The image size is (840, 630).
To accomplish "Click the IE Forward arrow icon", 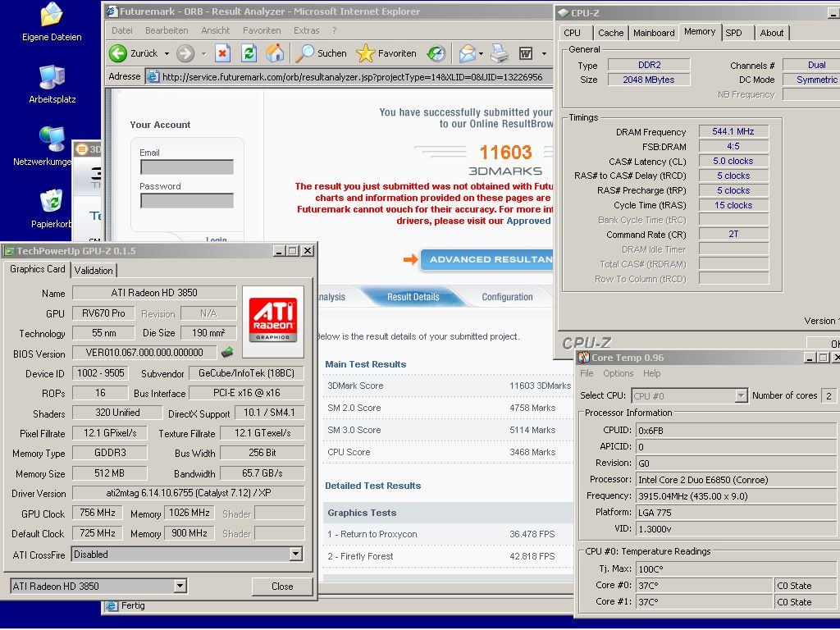I will [x=185, y=53].
